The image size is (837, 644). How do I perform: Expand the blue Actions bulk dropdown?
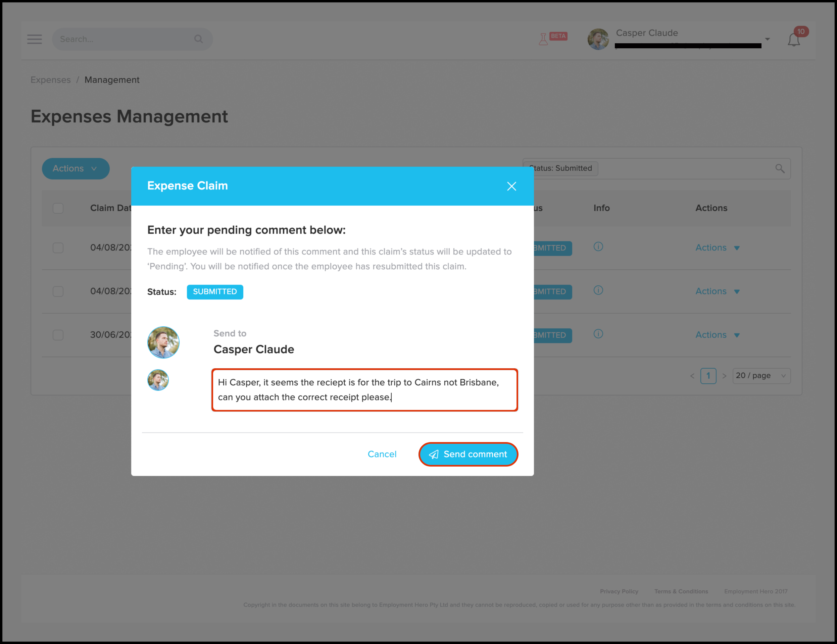pos(76,169)
